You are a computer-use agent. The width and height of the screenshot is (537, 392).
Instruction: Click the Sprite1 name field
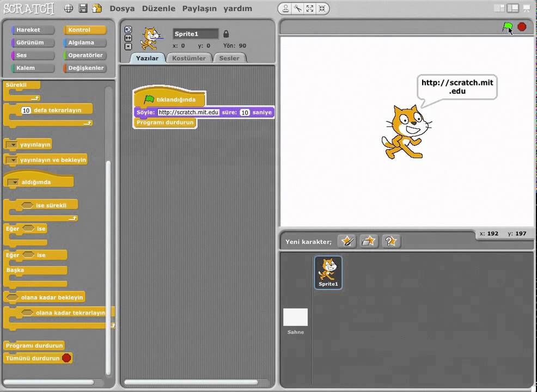tap(196, 34)
